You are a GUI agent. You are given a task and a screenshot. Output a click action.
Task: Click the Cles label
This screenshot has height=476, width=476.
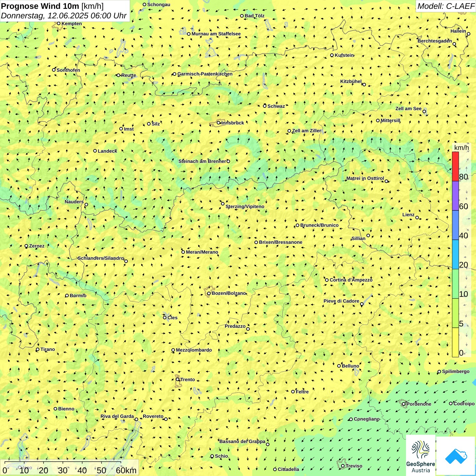click(172, 318)
